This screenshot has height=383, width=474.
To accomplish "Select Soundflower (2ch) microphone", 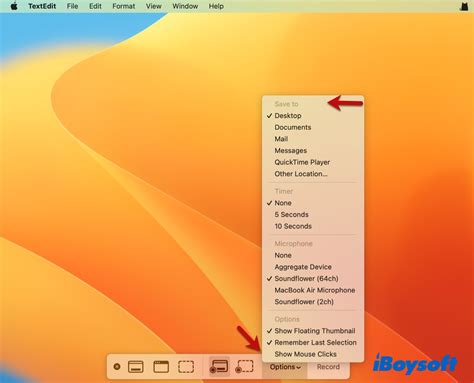I will 313,302.
